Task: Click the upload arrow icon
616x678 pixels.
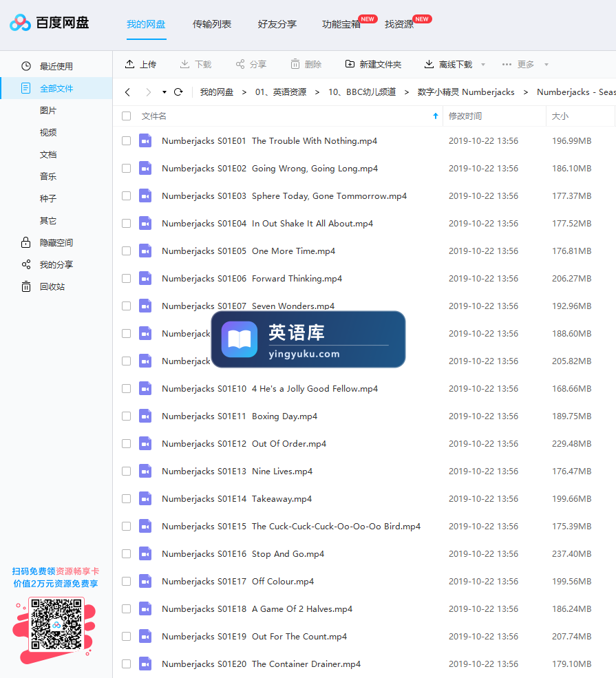Action: 129,64
